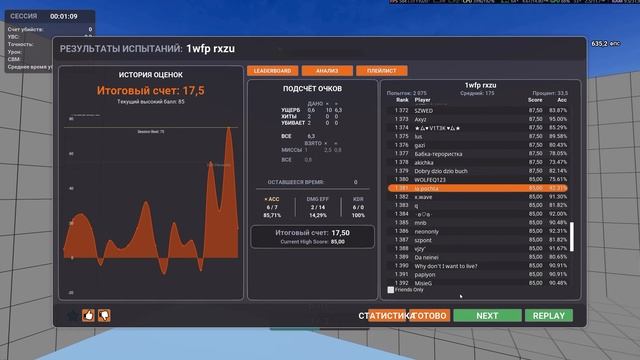
Task: Click the Score column header
Action: click(535, 100)
